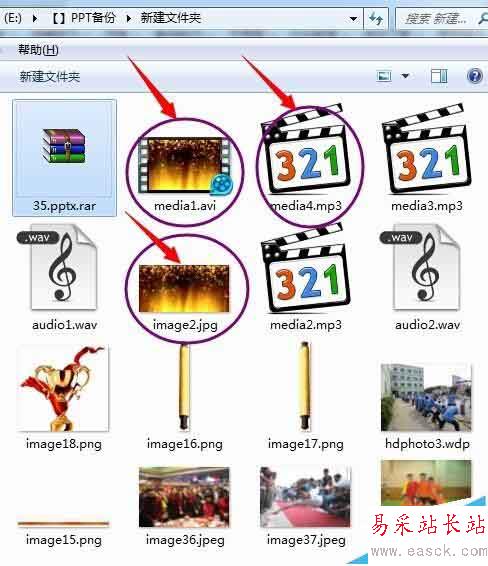Click the 新建文件夹 toolbar button

point(49,77)
